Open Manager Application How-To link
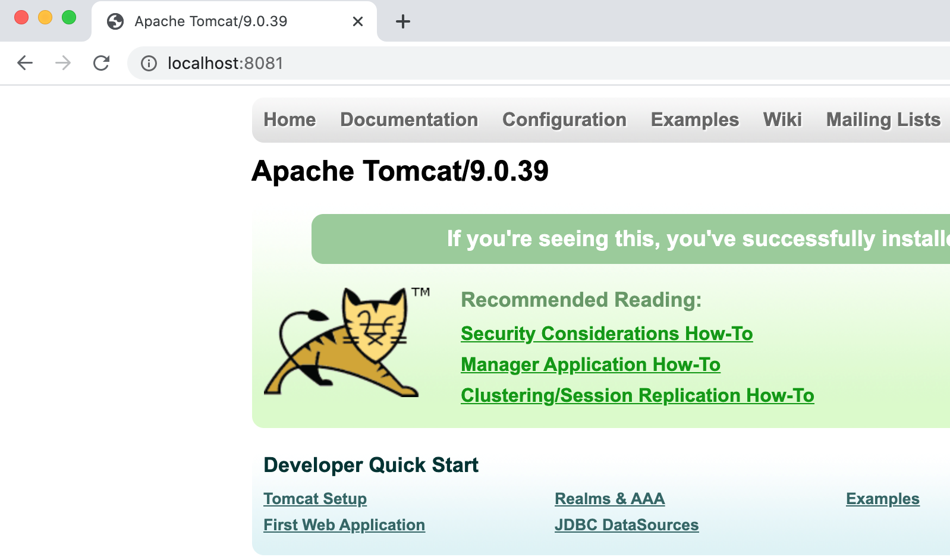The width and height of the screenshot is (950, 560). 590,364
